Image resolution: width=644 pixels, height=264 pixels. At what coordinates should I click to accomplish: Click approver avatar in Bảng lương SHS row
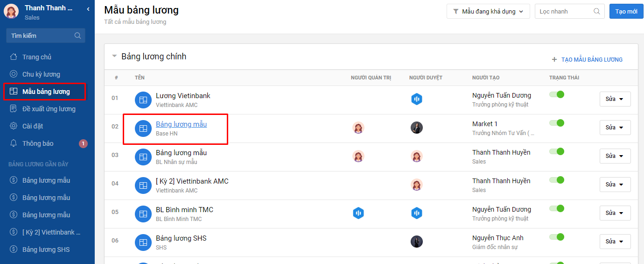(417, 242)
